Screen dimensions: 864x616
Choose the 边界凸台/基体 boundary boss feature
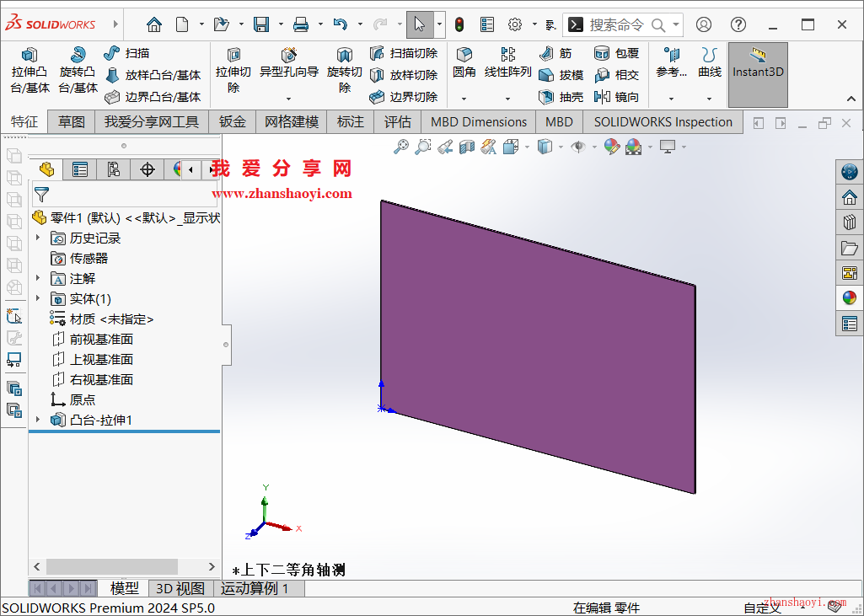click(152, 97)
